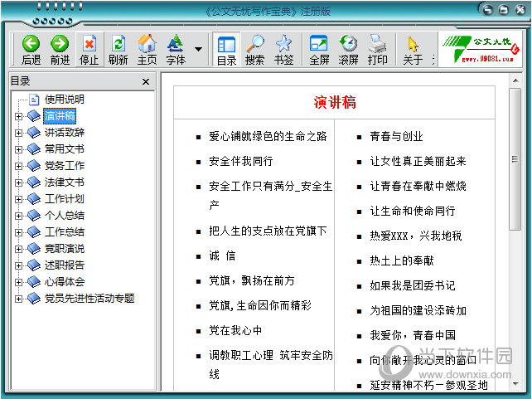Select 讲话致辞 in the tree

(x=65, y=133)
